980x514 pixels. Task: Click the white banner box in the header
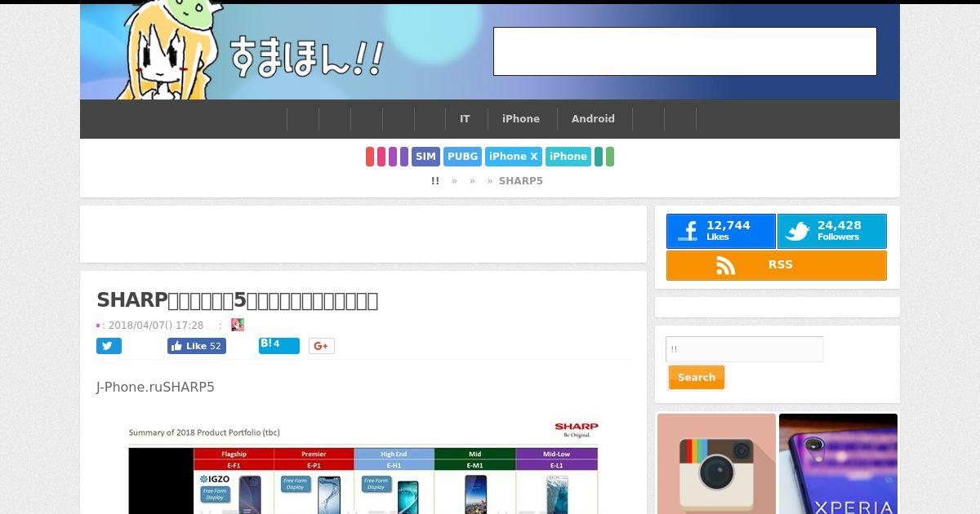685,51
